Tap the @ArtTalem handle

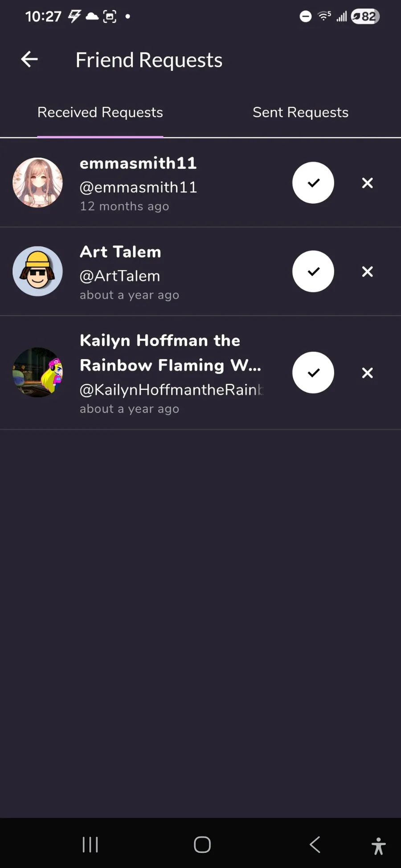click(119, 276)
